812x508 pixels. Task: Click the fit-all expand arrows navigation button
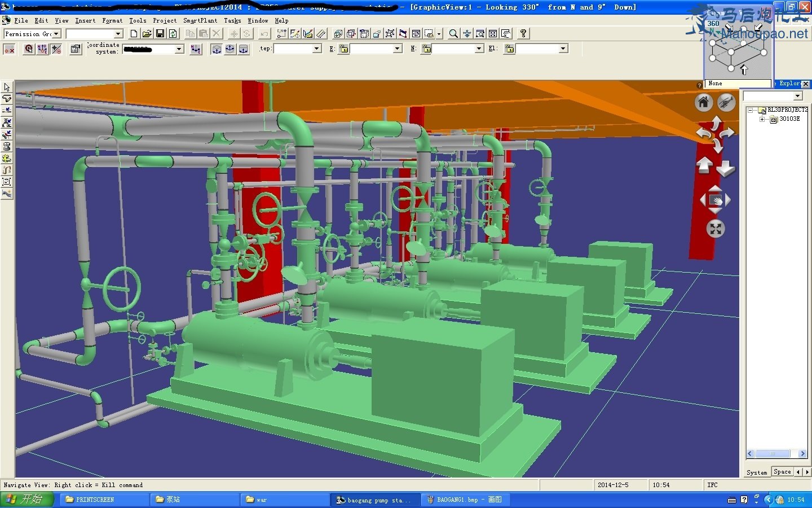[716, 229]
